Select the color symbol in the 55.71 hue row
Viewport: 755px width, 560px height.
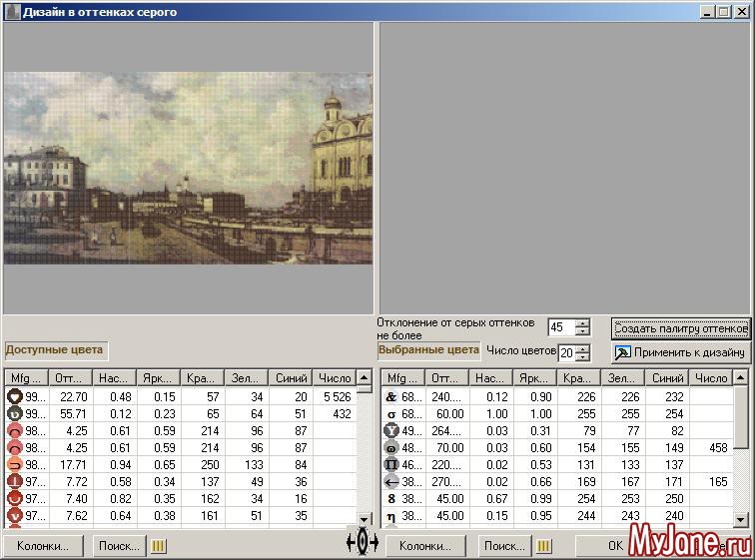tap(15, 413)
